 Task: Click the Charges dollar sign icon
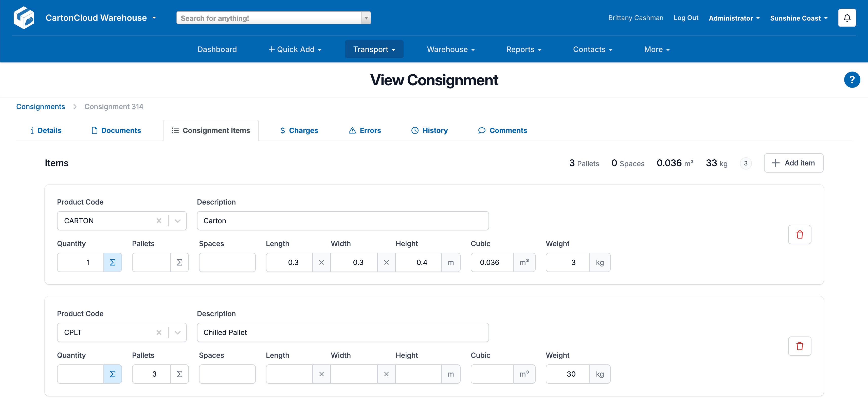pyautogui.click(x=283, y=130)
